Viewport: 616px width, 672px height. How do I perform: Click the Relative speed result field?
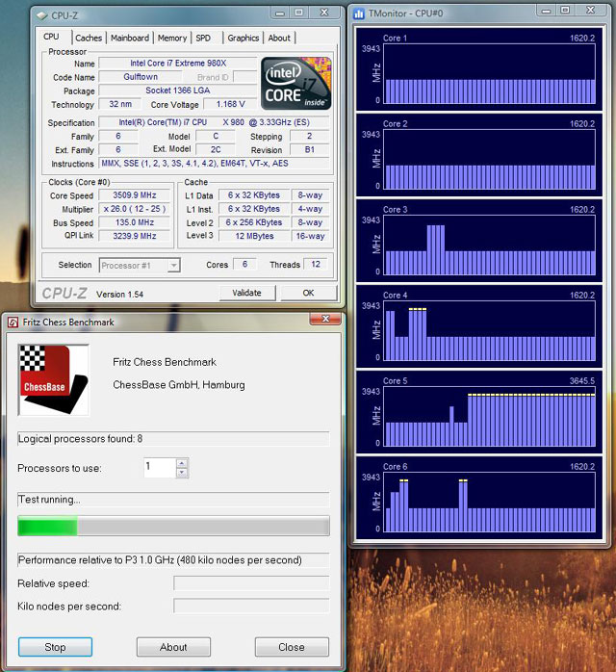(251, 583)
